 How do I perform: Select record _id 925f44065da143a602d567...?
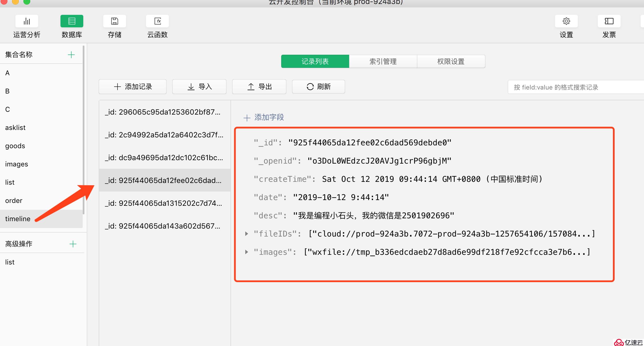(165, 226)
